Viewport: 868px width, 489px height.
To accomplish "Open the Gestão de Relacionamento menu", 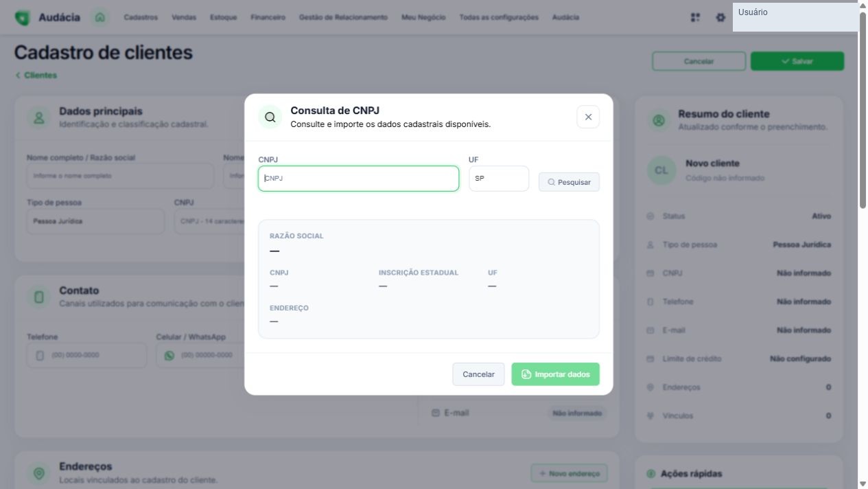I will pyautogui.click(x=343, y=17).
